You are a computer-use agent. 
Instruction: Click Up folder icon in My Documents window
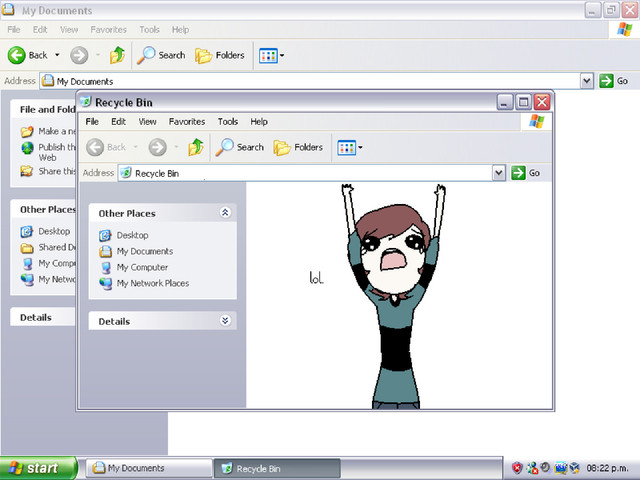[x=117, y=55]
